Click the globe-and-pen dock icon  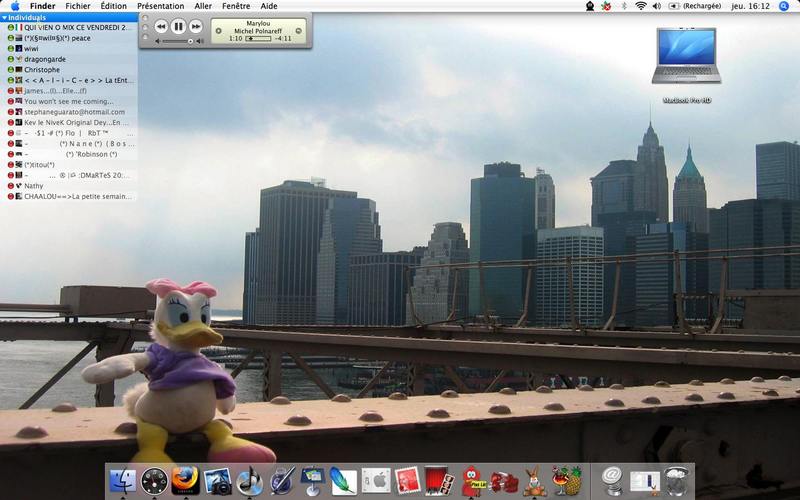tap(281, 481)
